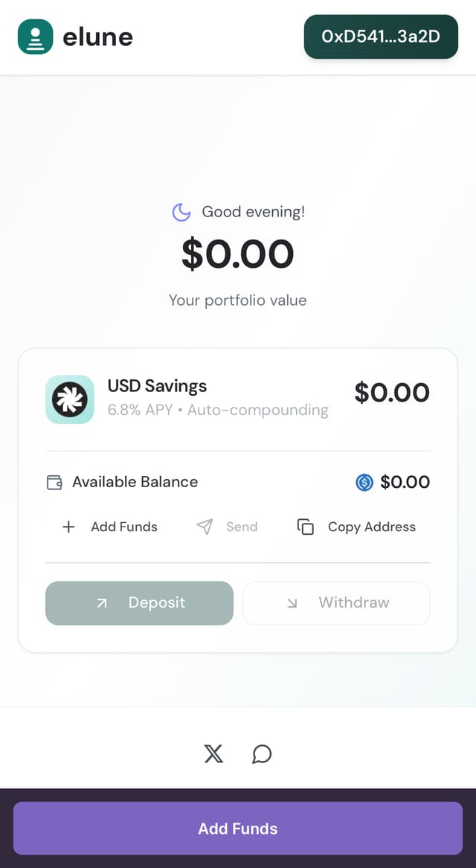Open the X social media link
The image size is (476, 868).
click(x=213, y=753)
